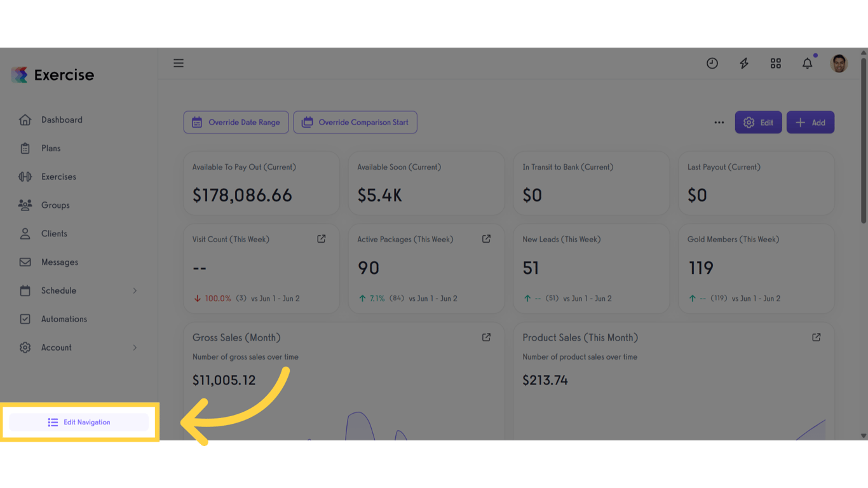Click Override Date Range button

tap(236, 123)
